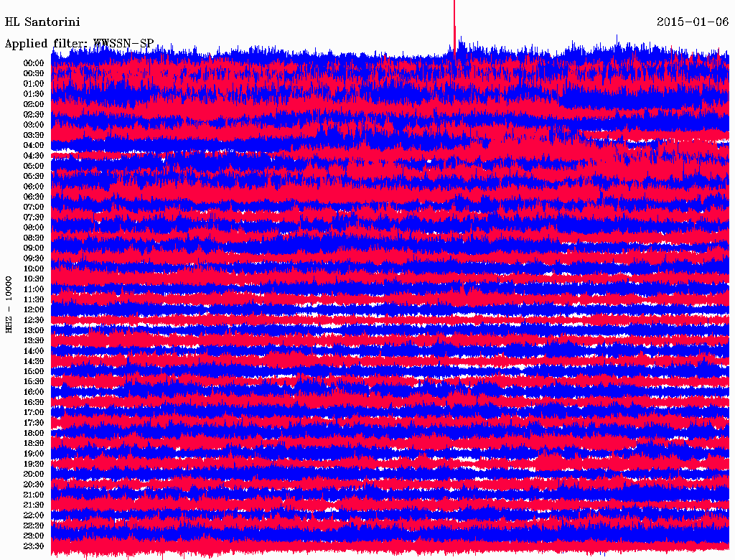Image resolution: width=735 pixels, height=560 pixels.
Task: Select the 18:30 time row label
Action: click(x=34, y=443)
